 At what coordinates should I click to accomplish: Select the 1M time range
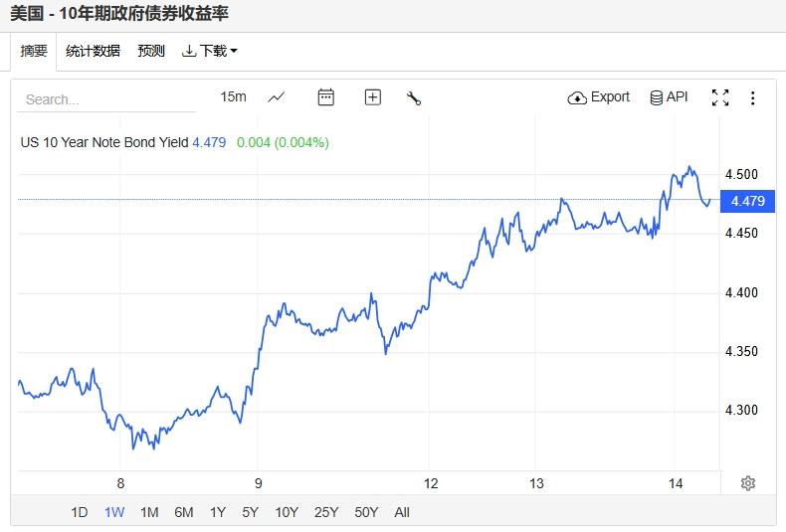click(149, 512)
